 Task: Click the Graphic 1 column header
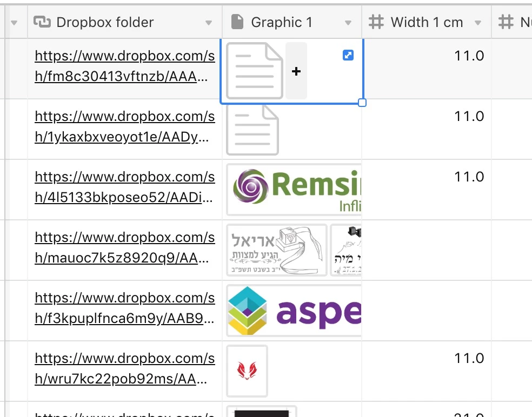pyautogui.click(x=292, y=22)
